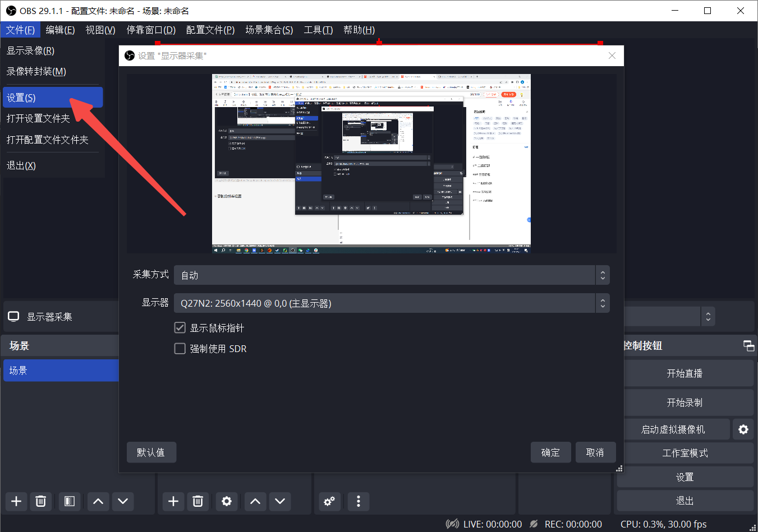
Task: Click the REC recording status icon
Action: (534, 524)
